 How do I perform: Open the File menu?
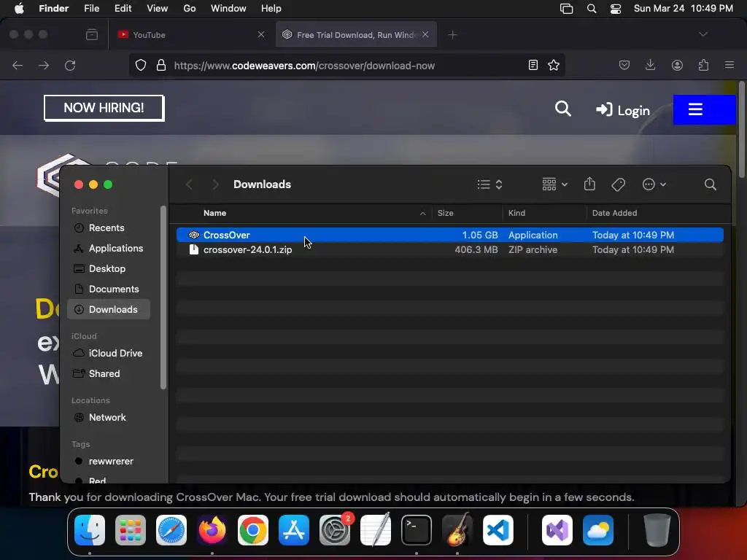coord(91,9)
